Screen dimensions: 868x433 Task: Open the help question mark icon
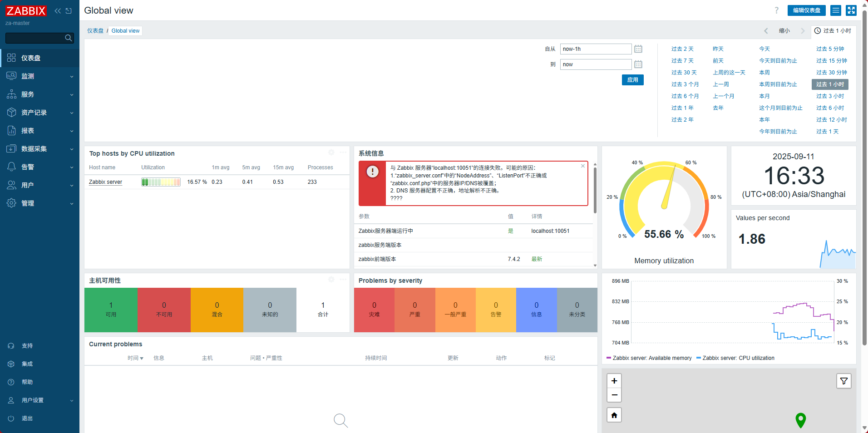(x=776, y=10)
